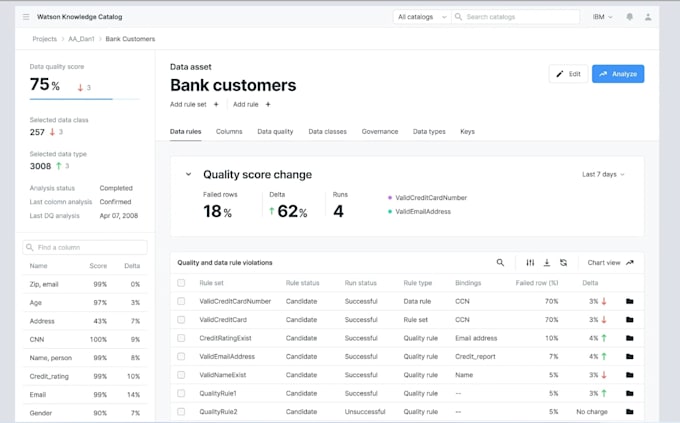This screenshot has width=680, height=423.
Task: Open the notifications bell
Action: click(629, 17)
